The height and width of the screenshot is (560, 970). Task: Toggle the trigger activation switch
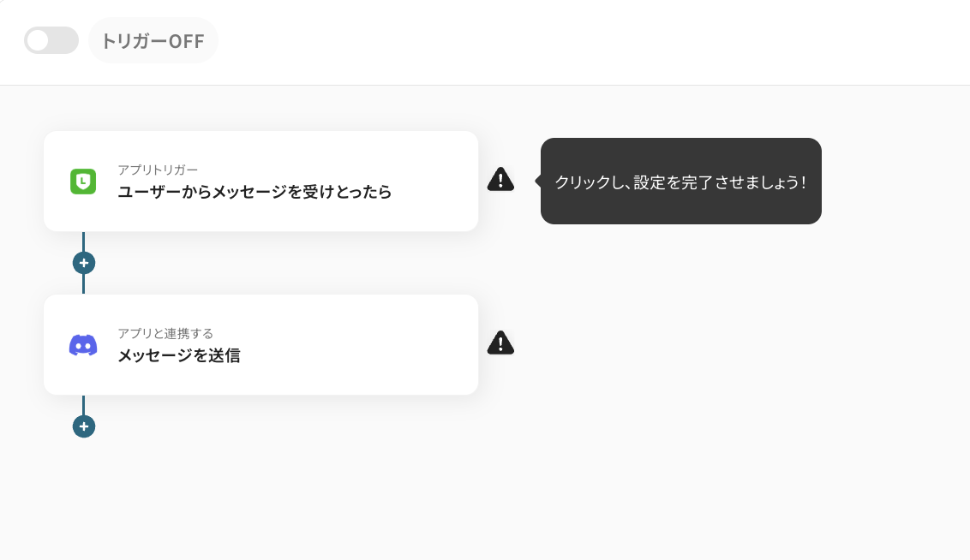pyautogui.click(x=51, y=40)
